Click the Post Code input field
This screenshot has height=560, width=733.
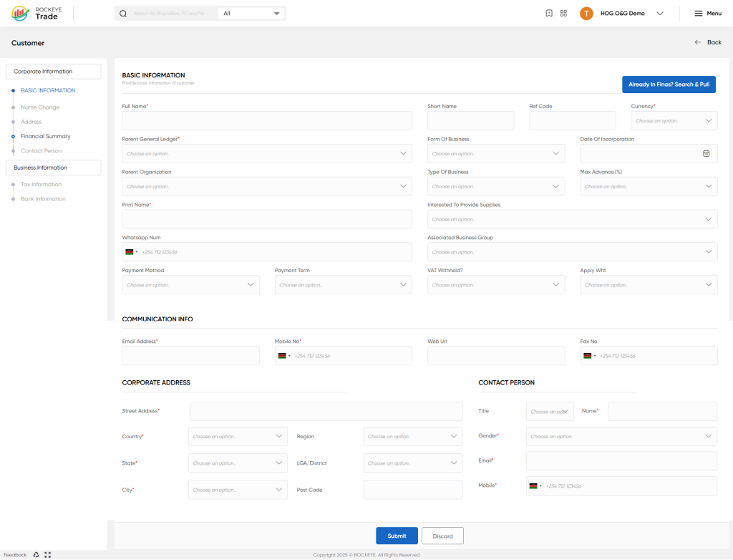pyautogui.click(x=413, y=490)
